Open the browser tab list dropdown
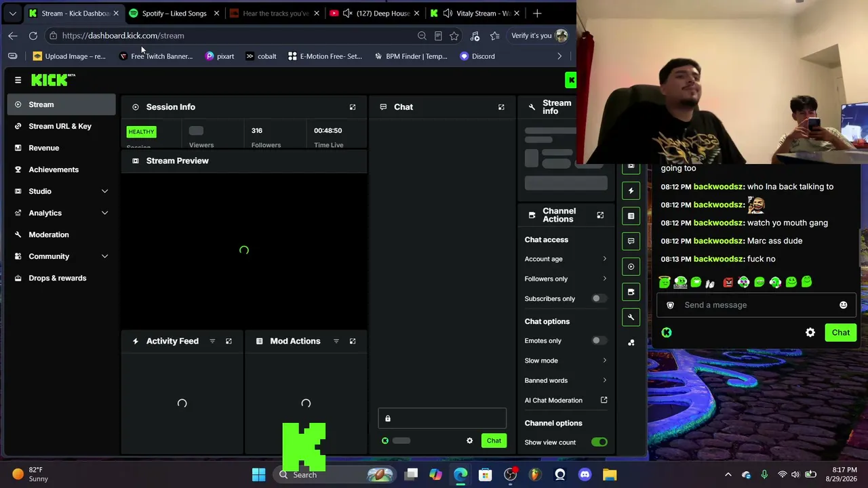 point(12,13)
